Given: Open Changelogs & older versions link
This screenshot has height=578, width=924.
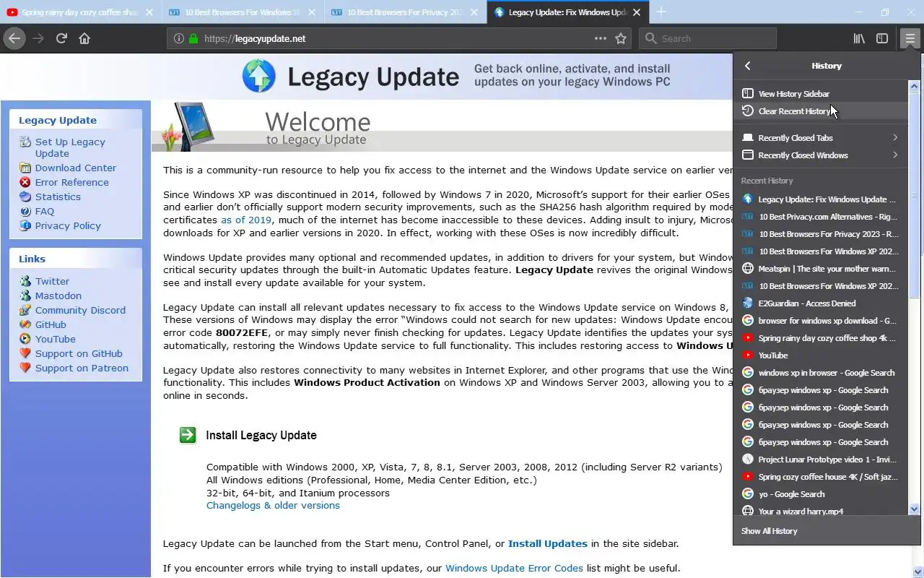Looking at the screenshot, I should (273, 505).
